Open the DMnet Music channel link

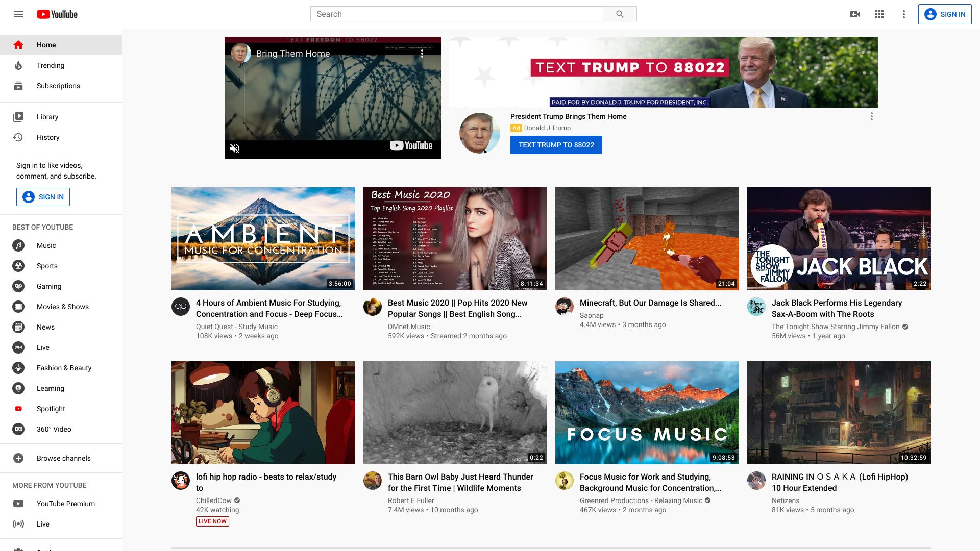pos(409,327)
